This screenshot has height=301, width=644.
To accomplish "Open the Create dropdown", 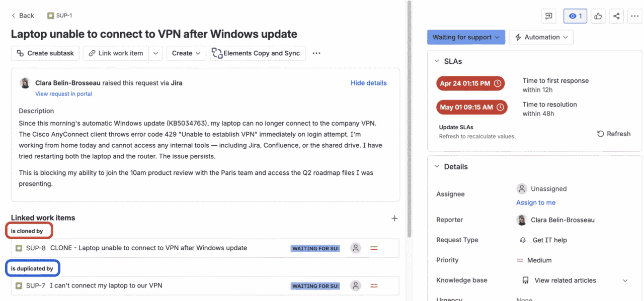I will [186, 53].
